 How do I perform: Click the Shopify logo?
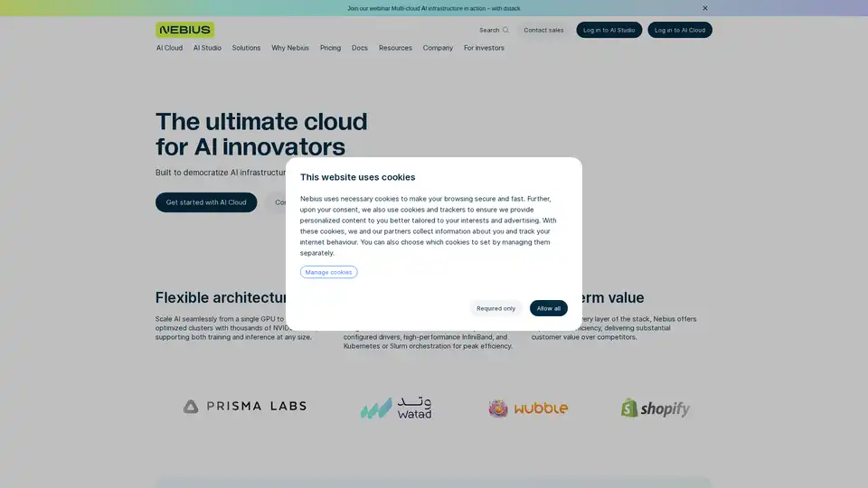tap(656, 408)
